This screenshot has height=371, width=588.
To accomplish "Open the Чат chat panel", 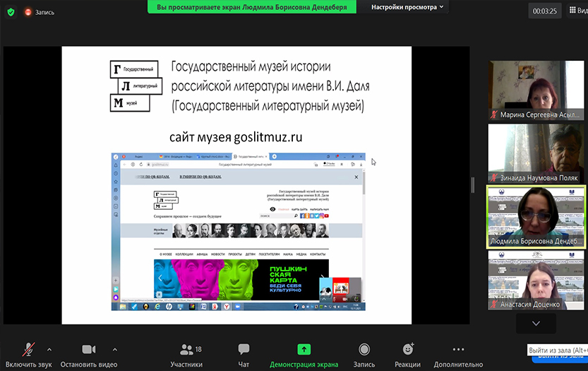I will (244, 354).
